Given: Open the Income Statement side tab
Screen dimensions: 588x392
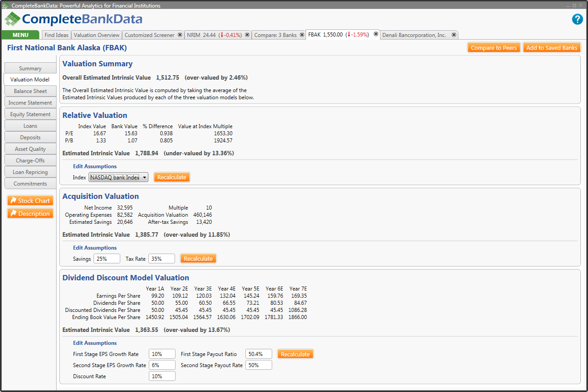Looking at the screenshot, I should [x=30, y=103].
